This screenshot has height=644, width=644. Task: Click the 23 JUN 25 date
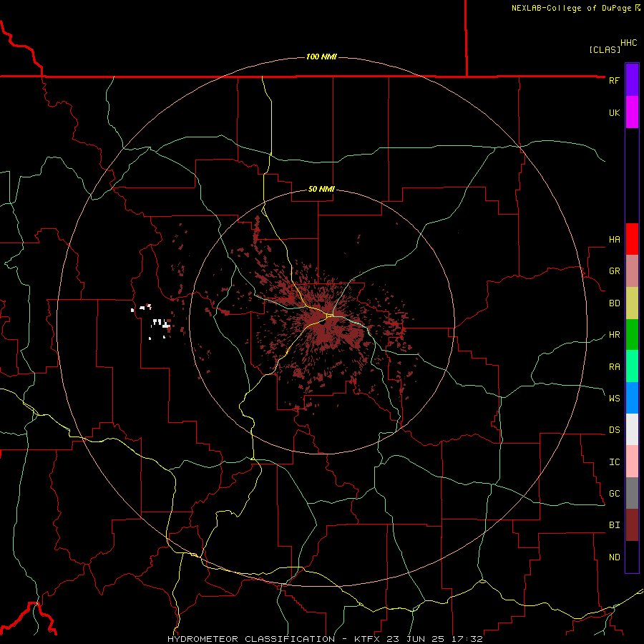pos(415,639)
